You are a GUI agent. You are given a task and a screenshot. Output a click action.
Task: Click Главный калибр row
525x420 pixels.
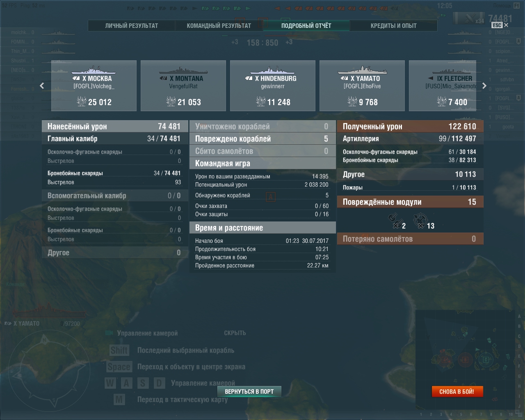[x=115, y=139]
